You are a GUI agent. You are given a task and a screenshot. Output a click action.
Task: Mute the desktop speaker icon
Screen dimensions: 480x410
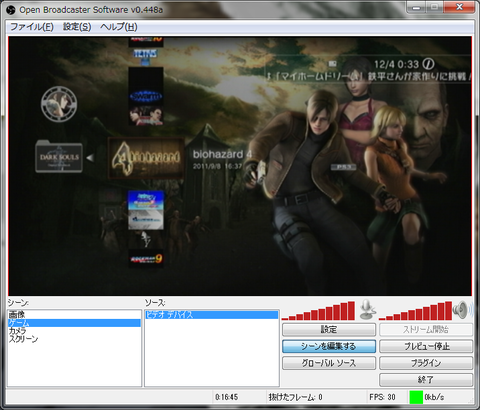point(462,310)
